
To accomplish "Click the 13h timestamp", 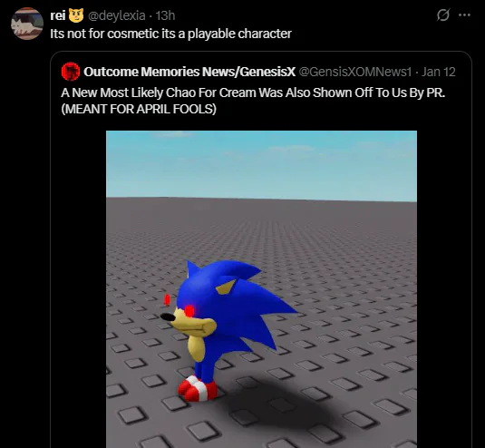I will pyautogui.click(x=165, y=15).
